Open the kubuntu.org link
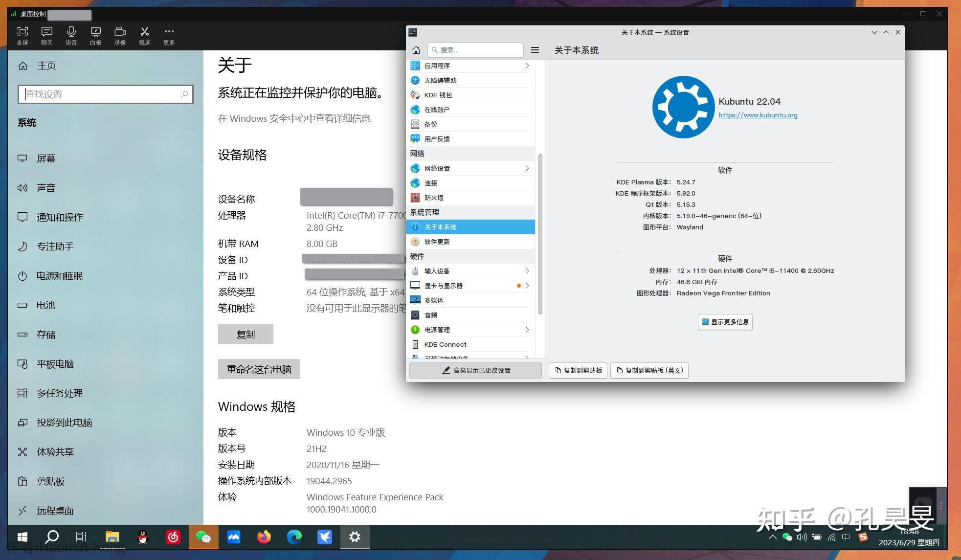 click(758, 115)
